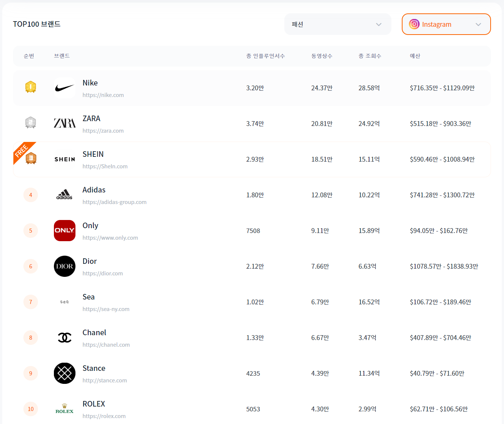
Task: Click ZARA's 3.74만 influencer count
Action: coord(255,124)
